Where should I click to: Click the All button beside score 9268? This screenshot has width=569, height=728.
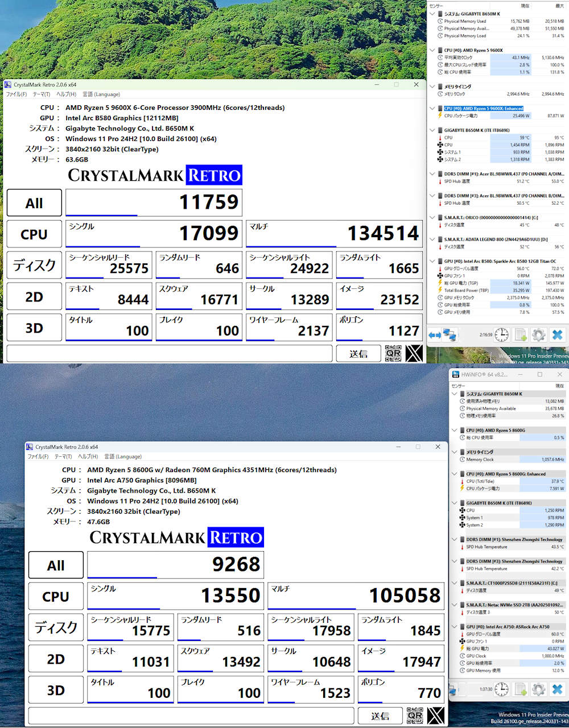tap(56, 565)
